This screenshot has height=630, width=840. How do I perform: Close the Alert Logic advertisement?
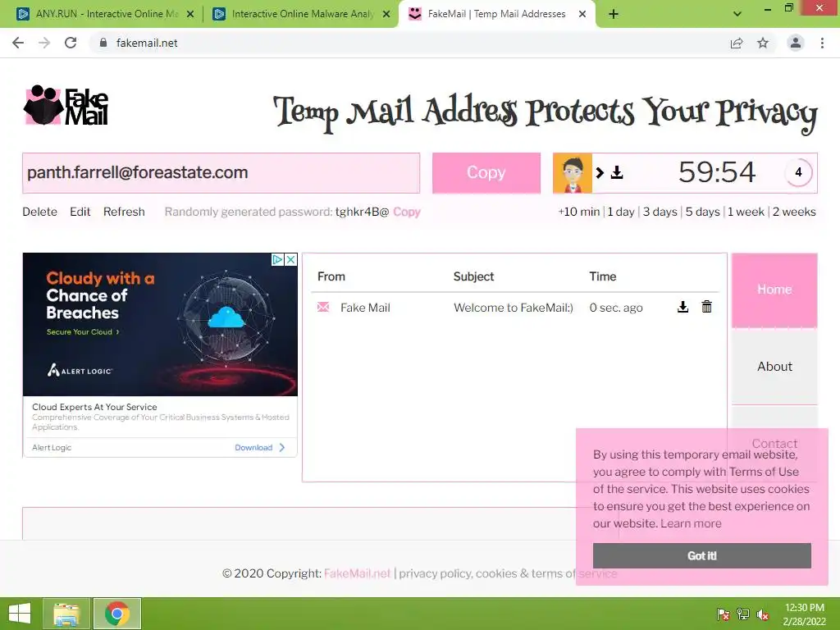[290, 260]
